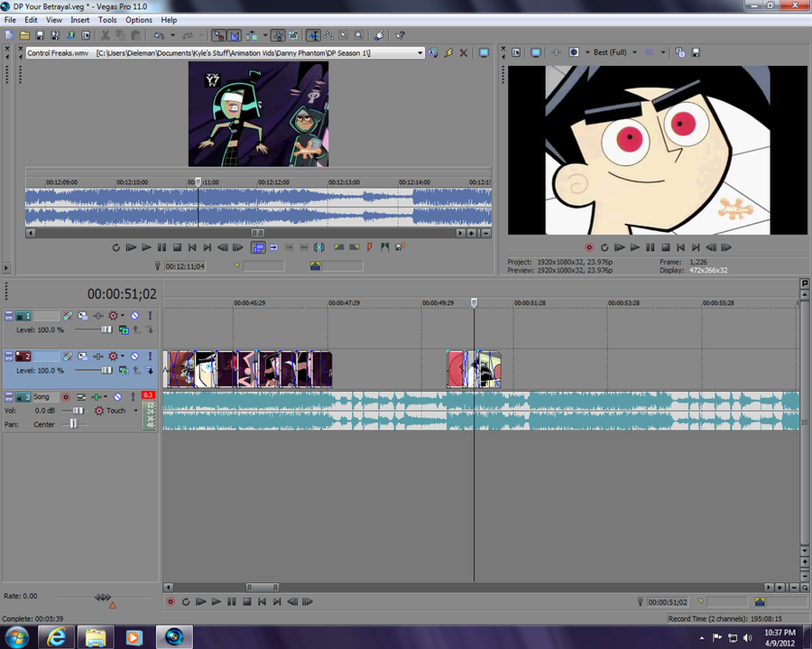
Task: Open the Options menu
Action: 139,20
